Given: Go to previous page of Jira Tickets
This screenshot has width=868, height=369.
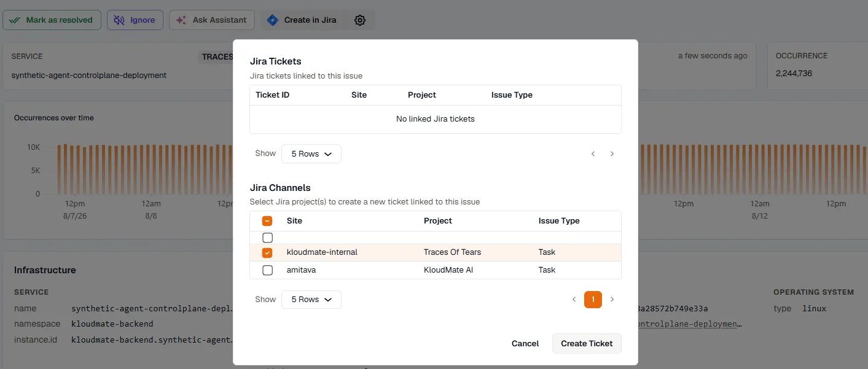Looking at the screenshot, I should (x=593, y=154).
